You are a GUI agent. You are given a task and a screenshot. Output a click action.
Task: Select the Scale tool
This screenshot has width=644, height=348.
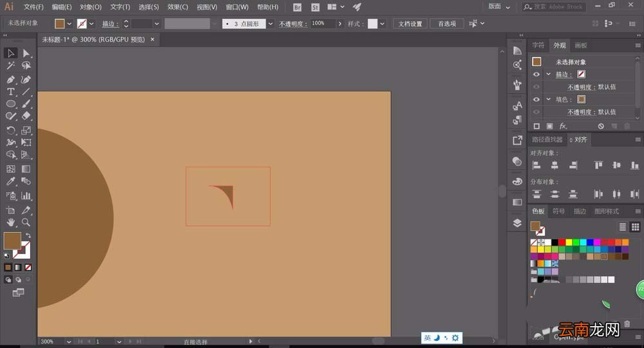pyautogui.click(x=26, y=131)
